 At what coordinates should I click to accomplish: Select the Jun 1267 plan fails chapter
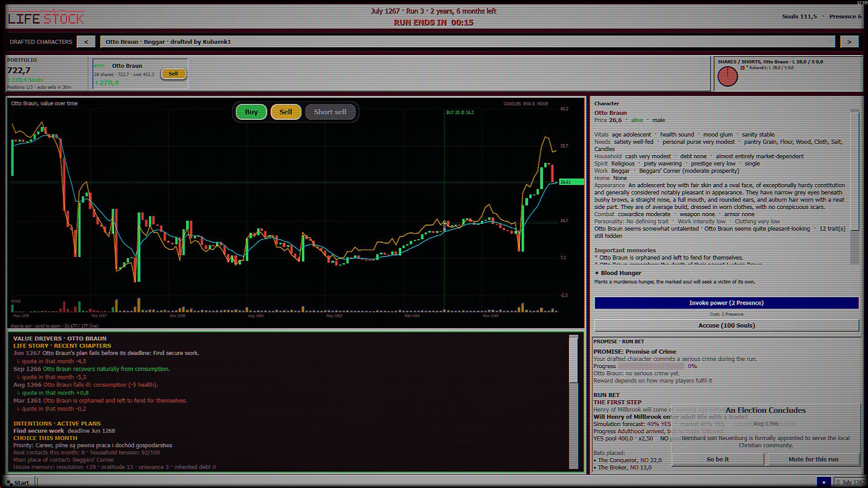coord(106,353)
